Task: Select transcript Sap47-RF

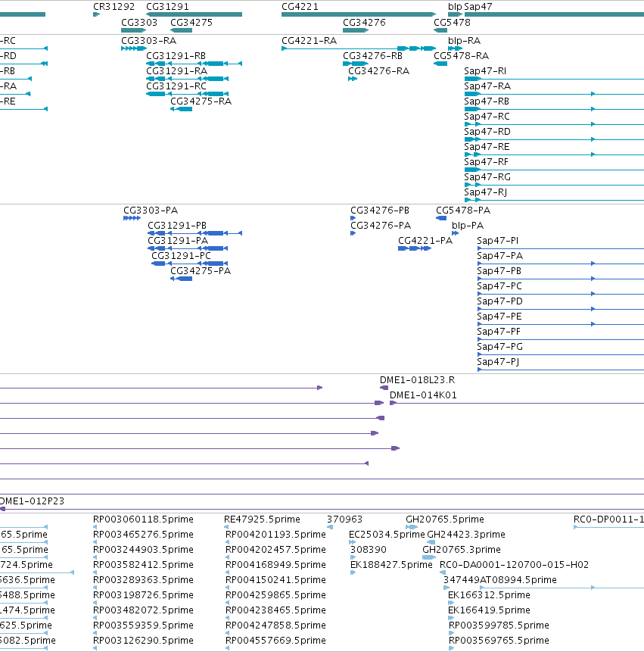Action: [x=486, y=162]
